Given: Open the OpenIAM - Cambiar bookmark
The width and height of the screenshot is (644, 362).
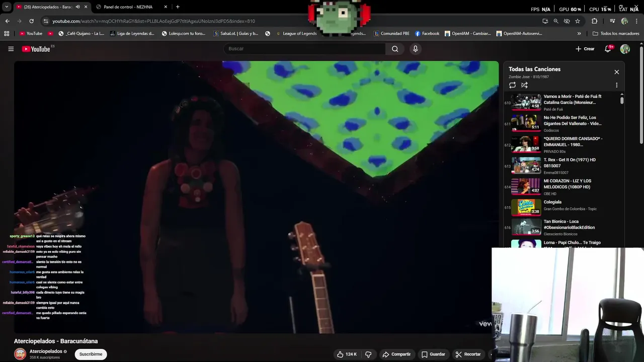Looking at the screenshot, I should tap(467, 34).
